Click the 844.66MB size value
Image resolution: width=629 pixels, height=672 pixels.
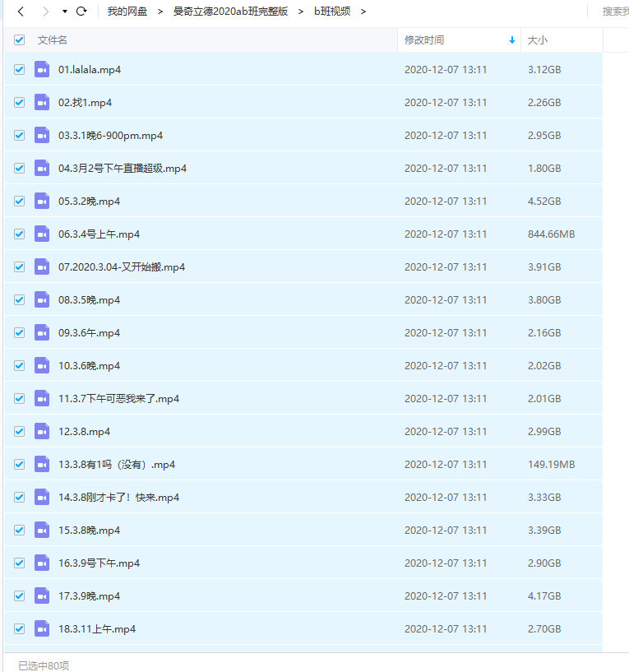pos(552,234)
